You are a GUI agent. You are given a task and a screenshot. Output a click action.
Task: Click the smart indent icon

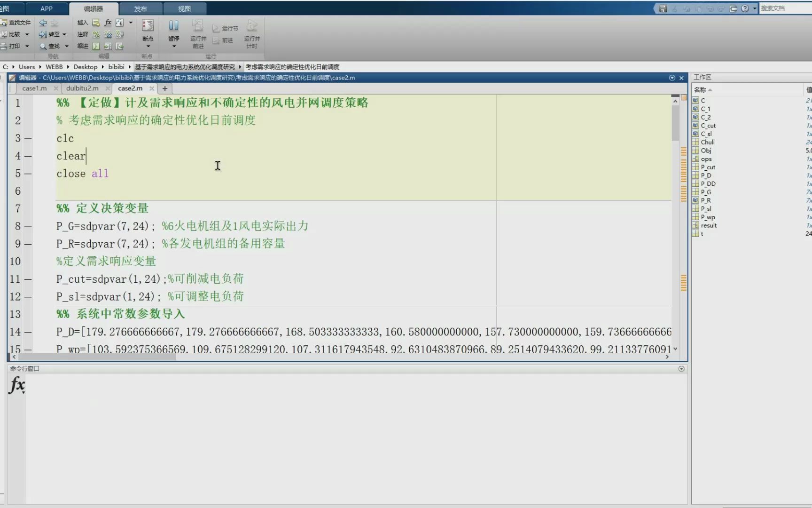(96, 46)
